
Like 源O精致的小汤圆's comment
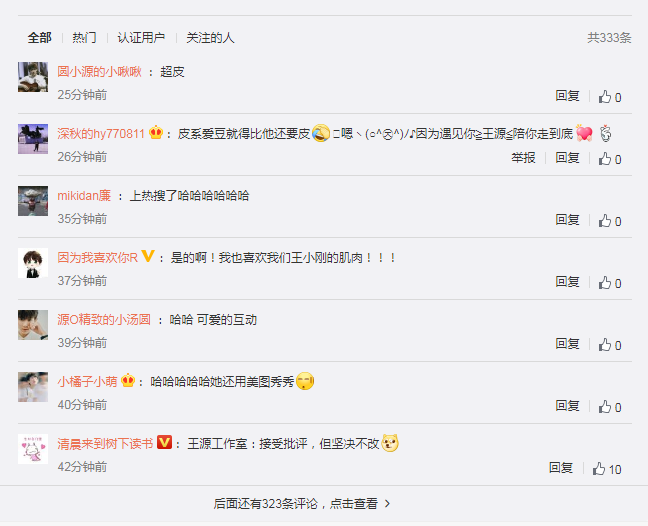[610, 345]
